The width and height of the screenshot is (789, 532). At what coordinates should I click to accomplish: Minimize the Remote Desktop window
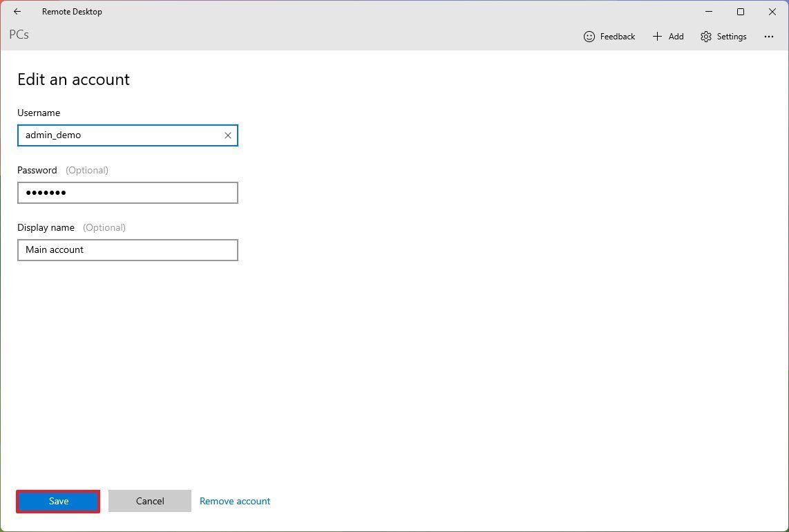(x=708, y=12)
